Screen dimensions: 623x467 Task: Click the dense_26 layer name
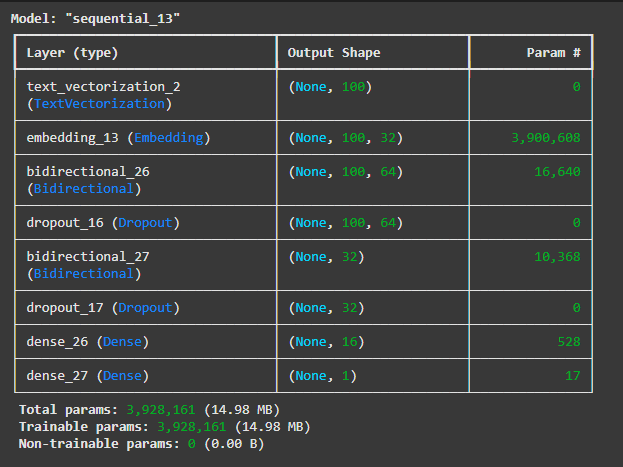[x=57, y=341]
